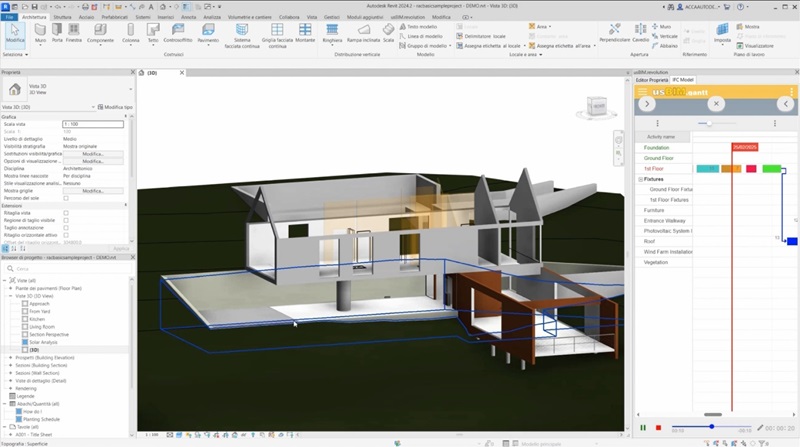The height and width of the screenshot is (447, 800).
Task: Click the ViewCube in 3D view
Action: (x=596, y=107)
